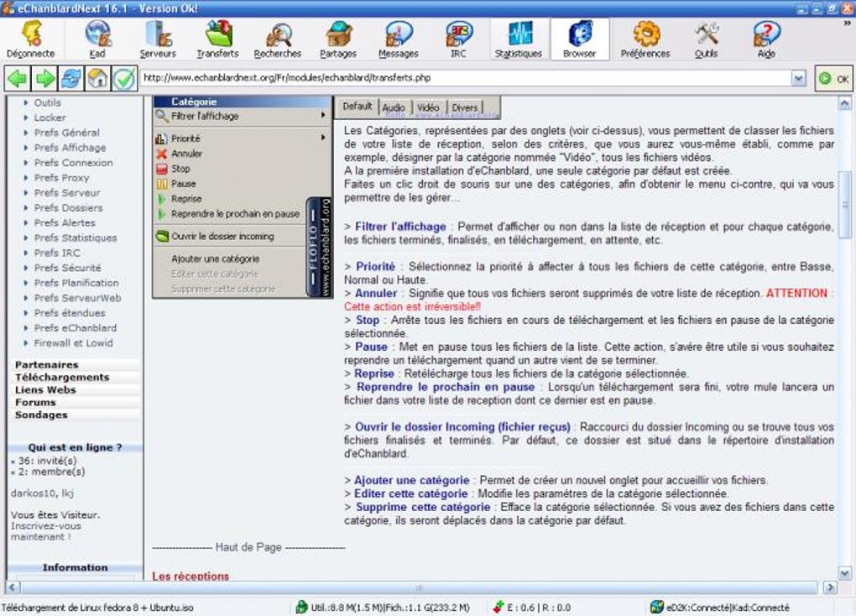Click the Util. status bar icon
The image size is (856, 616).
click(x=301, y=607)
